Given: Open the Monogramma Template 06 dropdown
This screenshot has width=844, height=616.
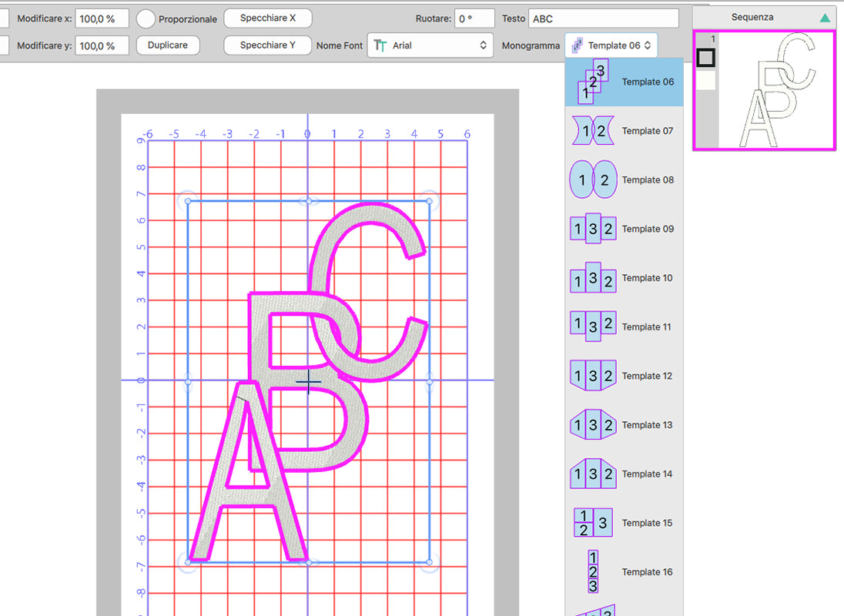Looking at the screenshot, I should 611,45.
